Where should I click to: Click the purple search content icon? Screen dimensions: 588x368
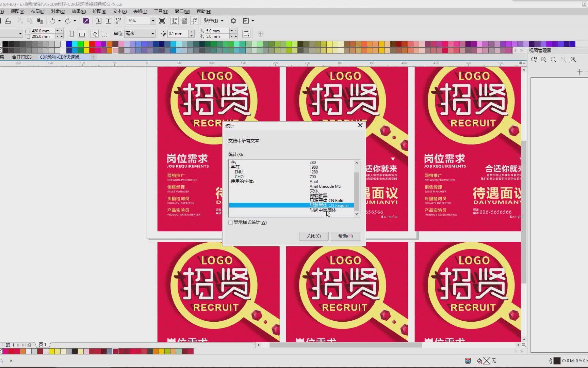click(86, 21)
